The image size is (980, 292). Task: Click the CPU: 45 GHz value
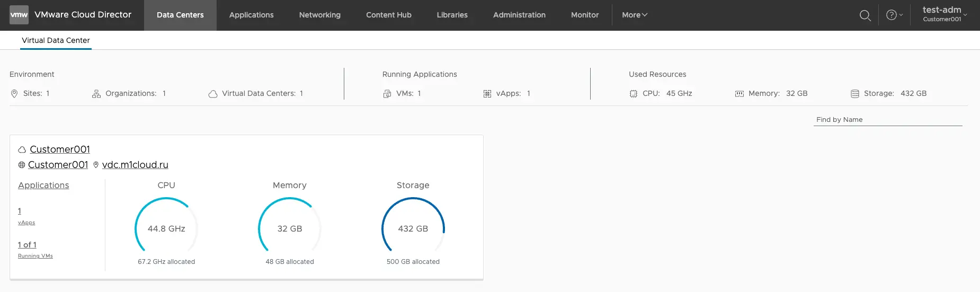coord(679,93)
